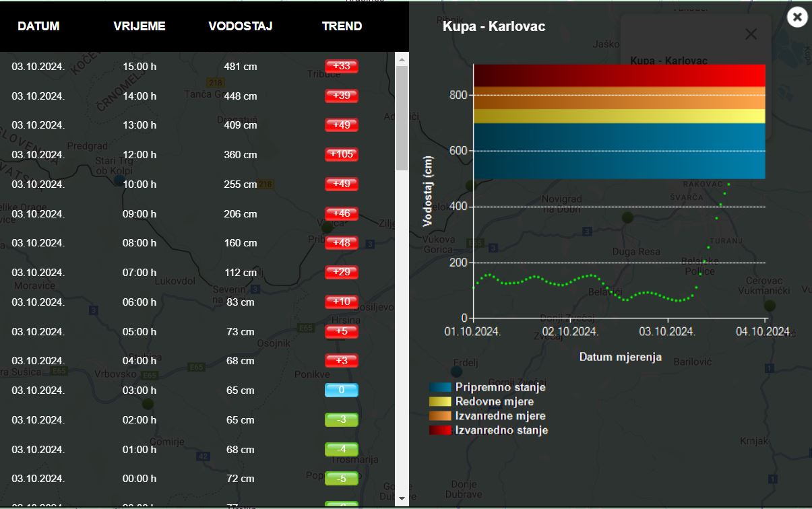
Task: Click the green -5 trend badge
Action: pos(342,478)
